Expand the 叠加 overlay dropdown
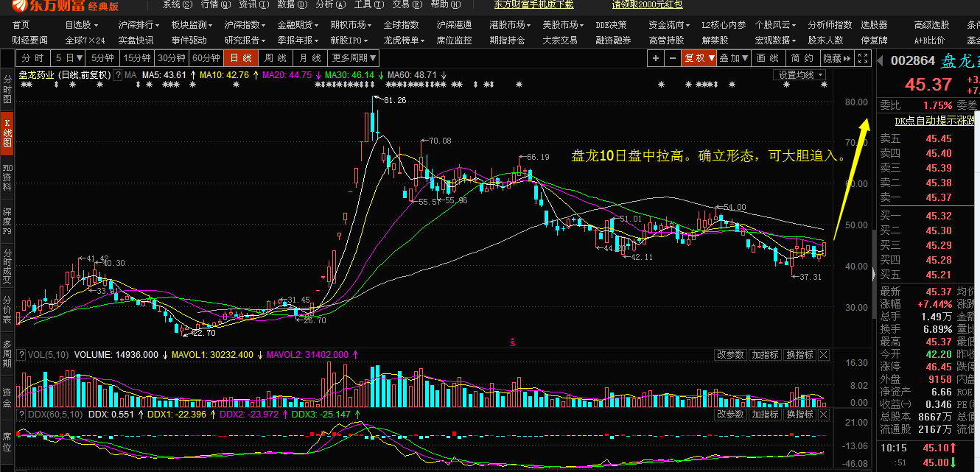This screenshot has height=472, width=980. click(732, 57)
